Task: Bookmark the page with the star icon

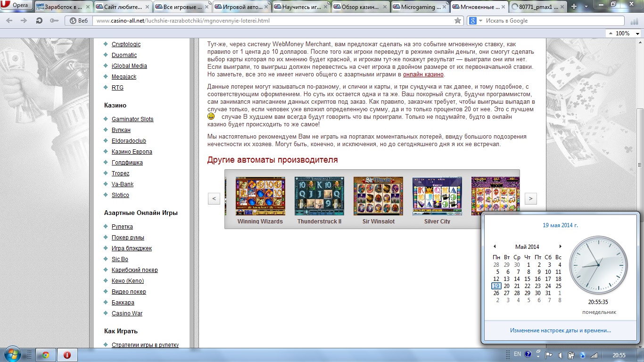Action: [457, 21]
